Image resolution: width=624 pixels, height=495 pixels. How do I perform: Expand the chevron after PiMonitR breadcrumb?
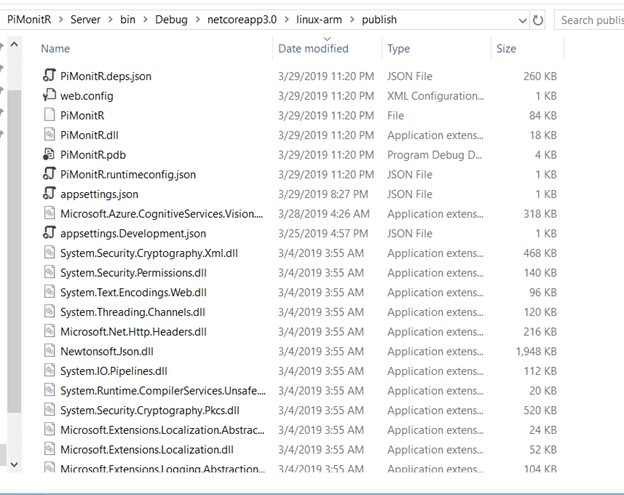(x=61, y=19)
